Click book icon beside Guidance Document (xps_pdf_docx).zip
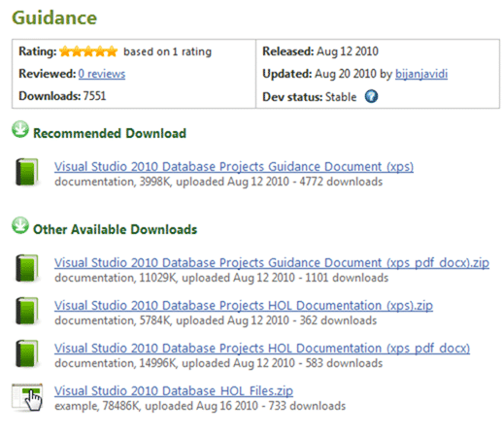The width and height of the screenshot is (504, 436). coord(27,268)
